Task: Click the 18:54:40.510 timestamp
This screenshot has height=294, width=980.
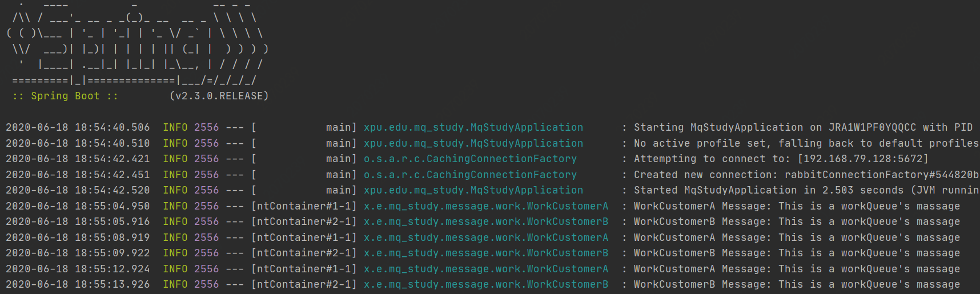Action: pyautogui.click(x=78, y=143)
